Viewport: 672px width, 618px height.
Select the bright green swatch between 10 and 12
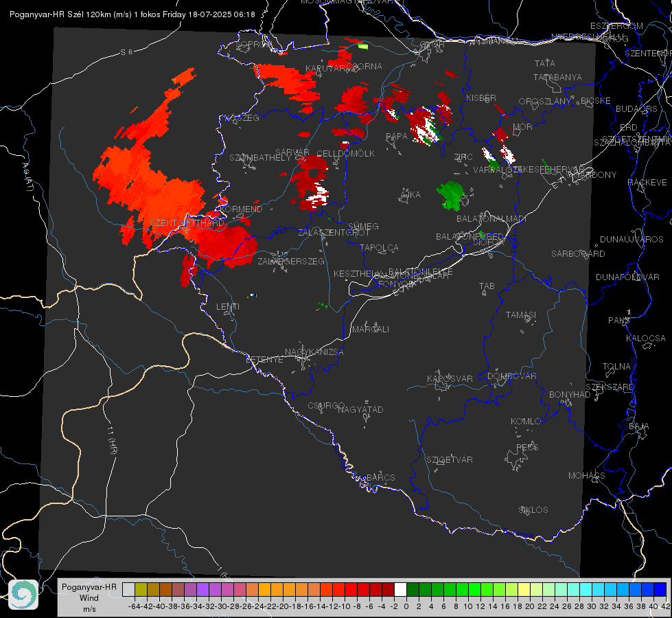tap(474, 589)
